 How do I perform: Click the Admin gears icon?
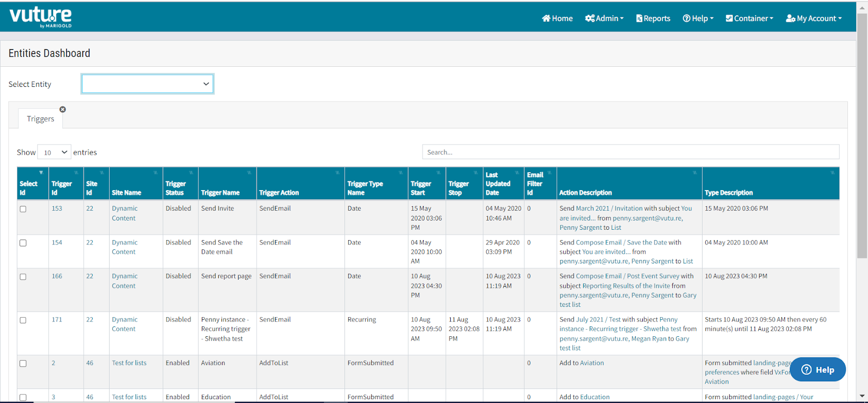(x=590, y=18)
